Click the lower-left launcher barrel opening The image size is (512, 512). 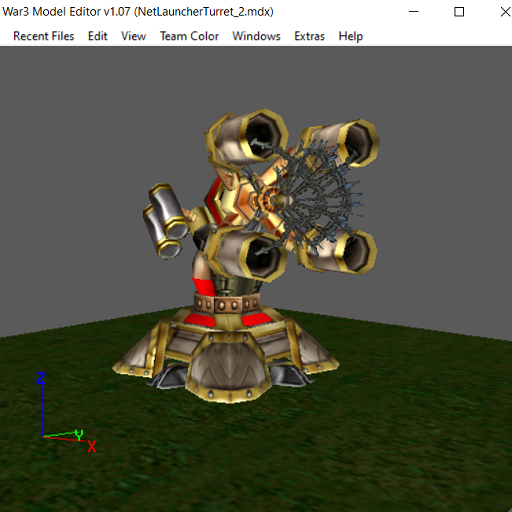(x=263, y=257)
